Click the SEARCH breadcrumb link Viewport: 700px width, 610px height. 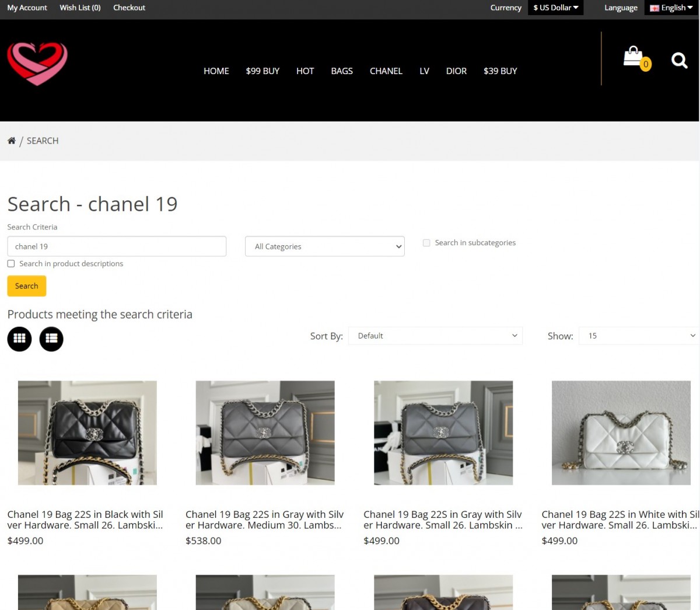[x=43, y=141]
